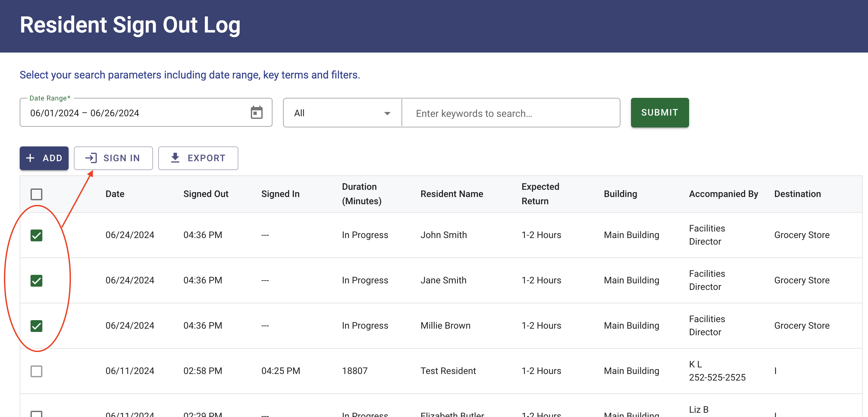The height and width of the screenshot is (417, 868).
Task: Uncheck Millie Brown's row checkbox
Action: 36,326
